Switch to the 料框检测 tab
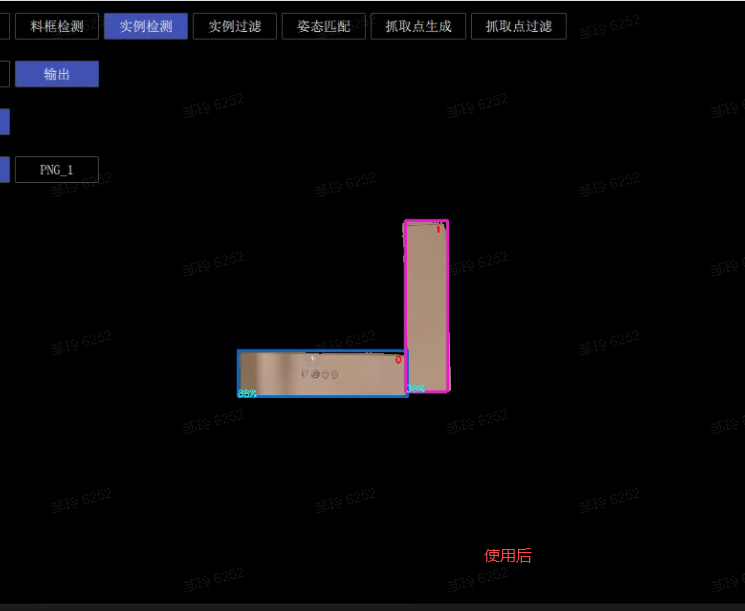The height and width of the screenshot is (611, 745). pyautogui.click(x=57, y=26)
